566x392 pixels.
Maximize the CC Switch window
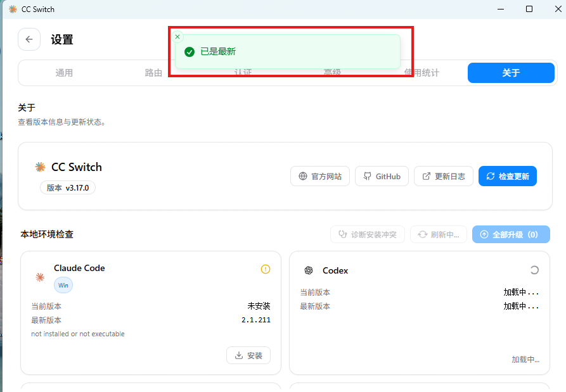tap(529, 9)
